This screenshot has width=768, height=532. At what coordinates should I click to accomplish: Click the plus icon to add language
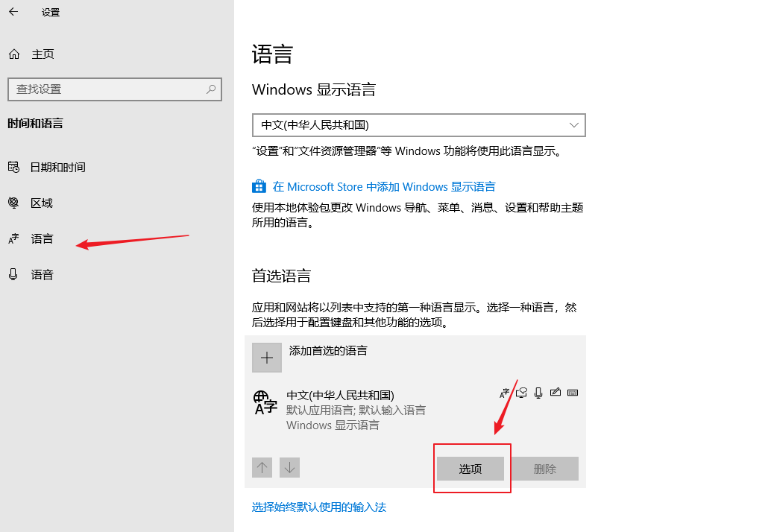267,358
